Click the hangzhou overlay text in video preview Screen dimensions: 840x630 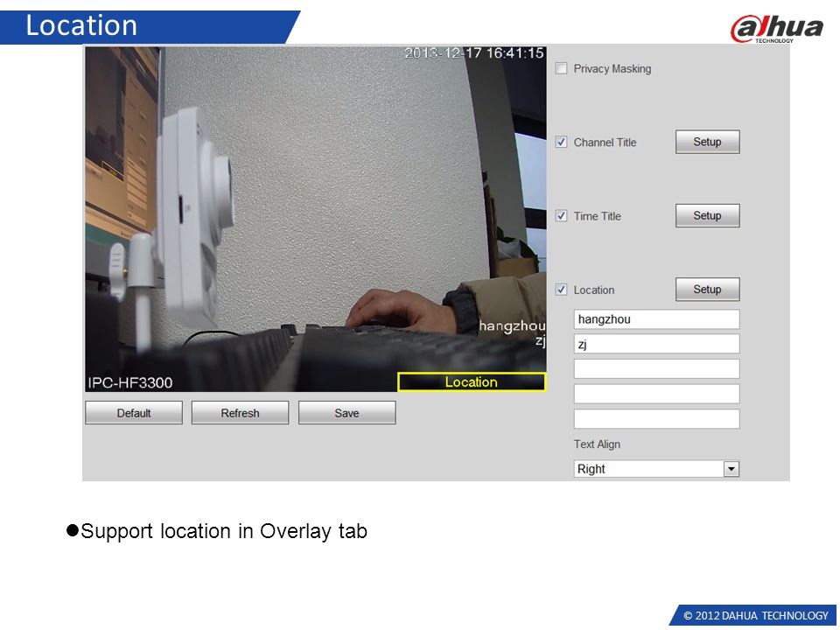tap(512, 325)
